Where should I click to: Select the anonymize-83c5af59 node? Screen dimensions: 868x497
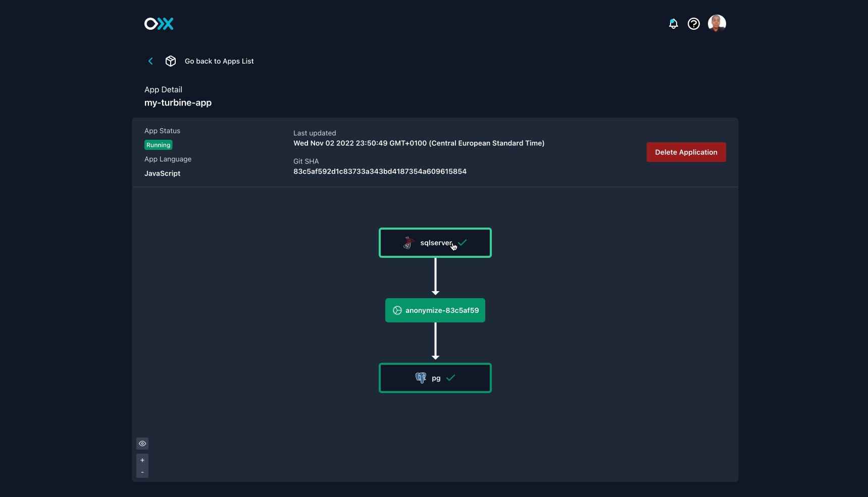(435, 310)
